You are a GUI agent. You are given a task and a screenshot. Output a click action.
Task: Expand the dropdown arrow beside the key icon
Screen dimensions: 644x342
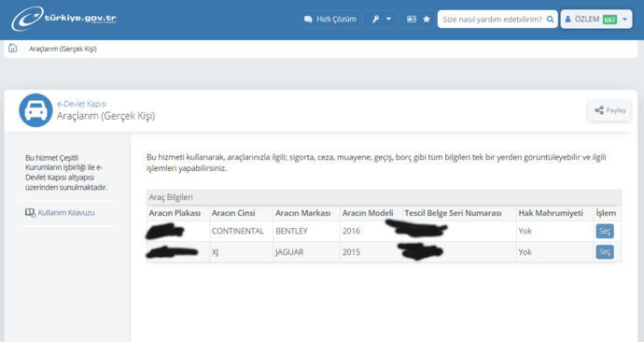pos(388,19)
